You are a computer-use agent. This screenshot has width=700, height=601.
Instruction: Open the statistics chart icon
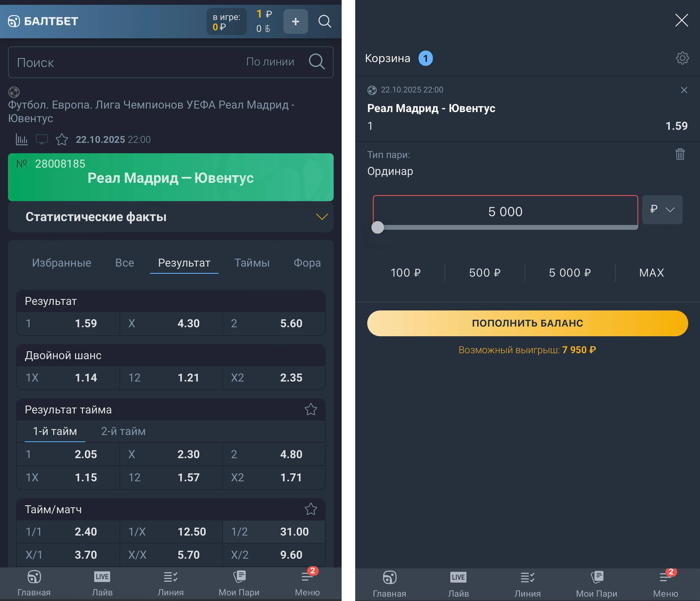point(22,140)
